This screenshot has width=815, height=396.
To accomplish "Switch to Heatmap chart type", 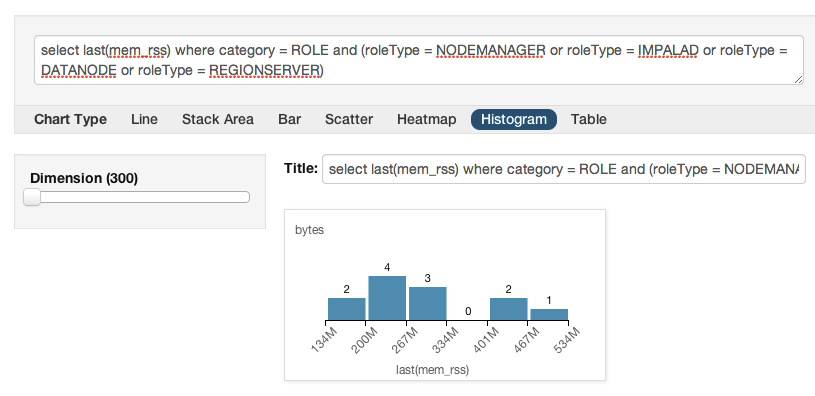I will coord(426,119).
